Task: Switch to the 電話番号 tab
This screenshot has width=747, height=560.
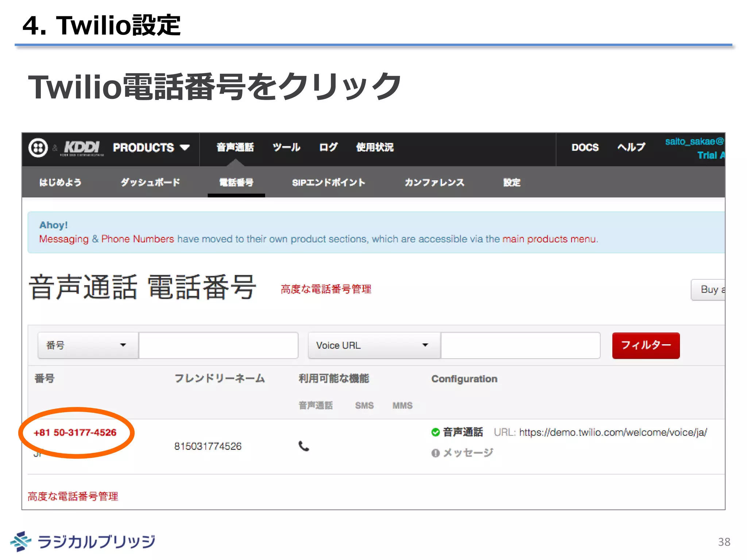Action: 236,182
